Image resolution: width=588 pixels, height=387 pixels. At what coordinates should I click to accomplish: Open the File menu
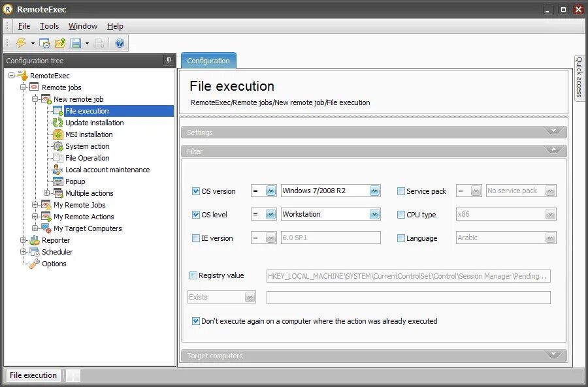(24, 26)
